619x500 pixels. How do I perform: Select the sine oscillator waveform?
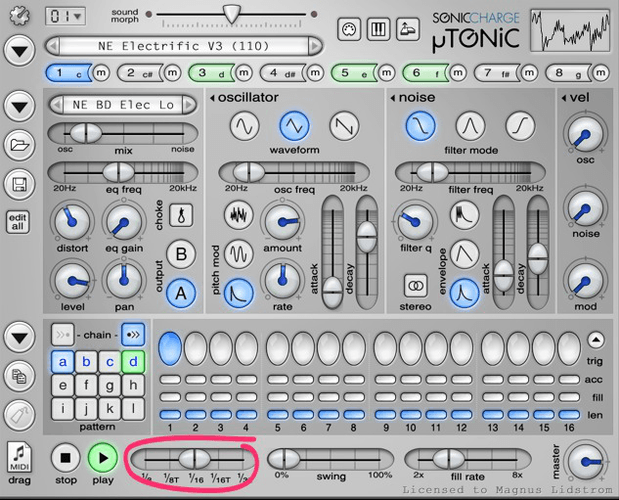(245, 126)
